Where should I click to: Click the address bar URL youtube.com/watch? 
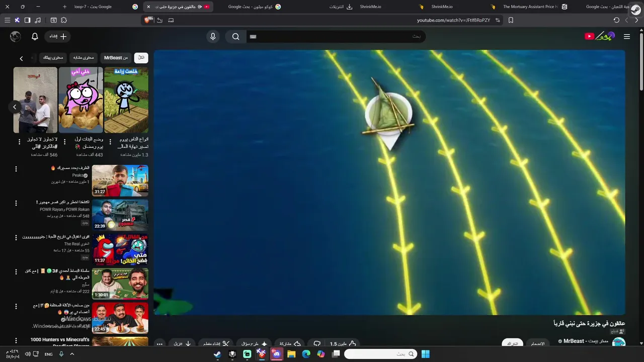coord(453,20)
